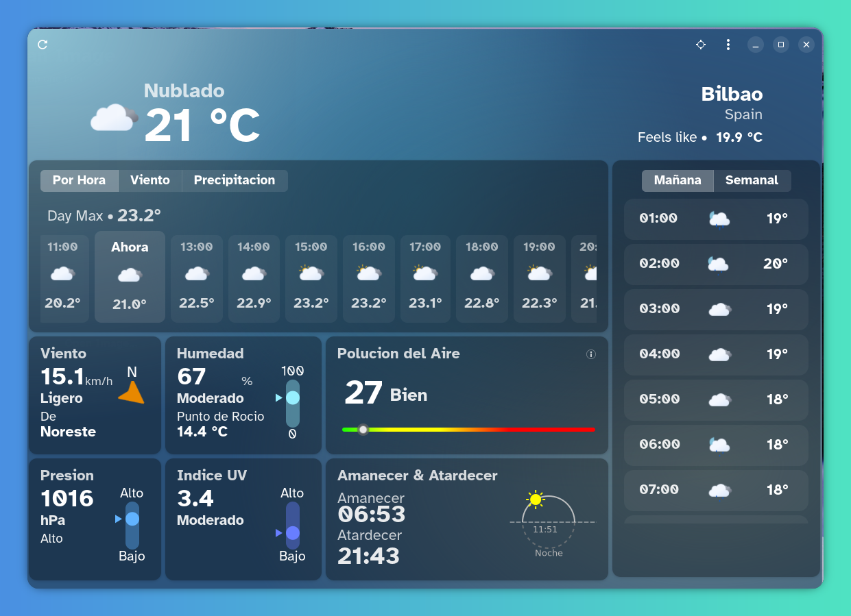
Task: Click the humidity level gauge
Action: 293,404
